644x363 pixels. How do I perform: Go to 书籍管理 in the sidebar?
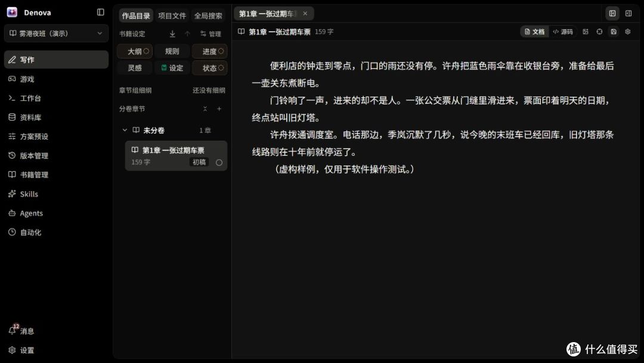point(56,175)
